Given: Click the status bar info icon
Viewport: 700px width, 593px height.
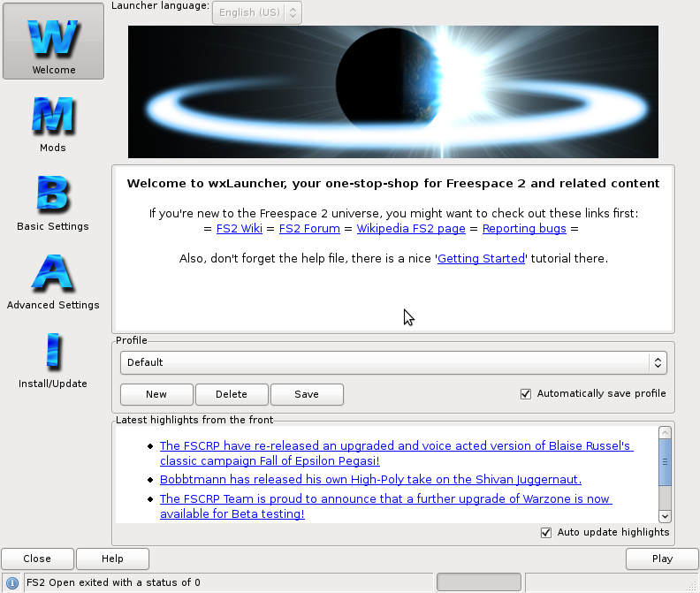Looking at the screenshot, I should tap(12, 583).
